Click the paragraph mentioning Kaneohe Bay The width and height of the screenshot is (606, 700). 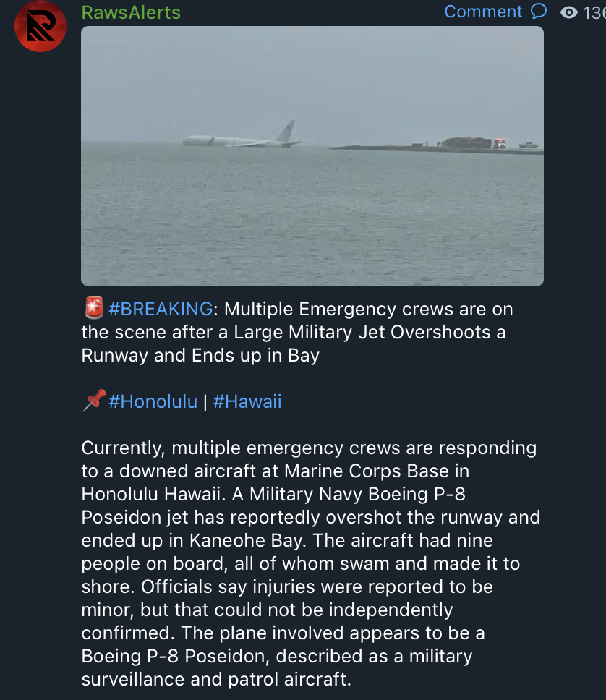pos(311,563)
